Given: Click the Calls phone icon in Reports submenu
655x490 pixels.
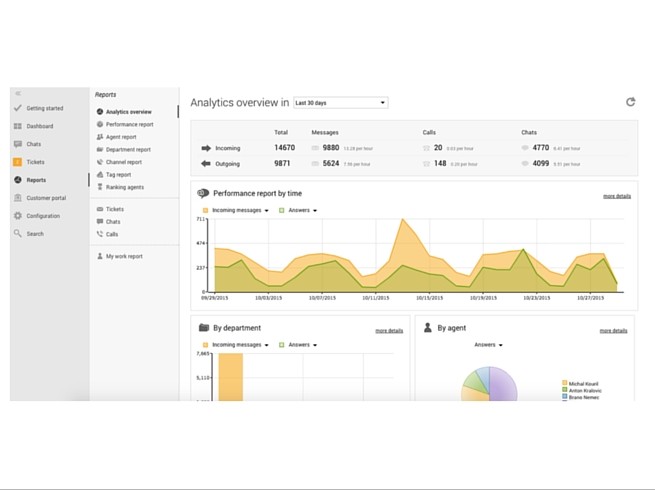Looking at the screenshot, I should pos(100,234).
